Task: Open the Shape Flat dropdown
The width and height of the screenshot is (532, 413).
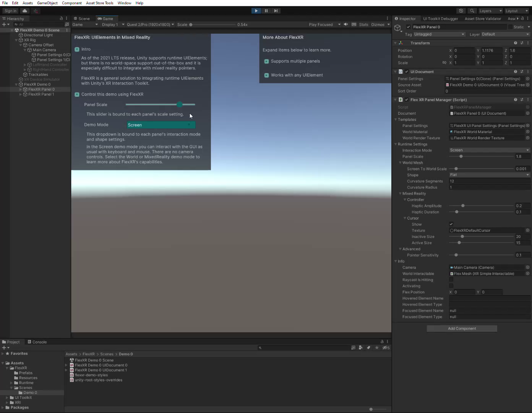Action: pyautogui.click(x=490, y=175)
